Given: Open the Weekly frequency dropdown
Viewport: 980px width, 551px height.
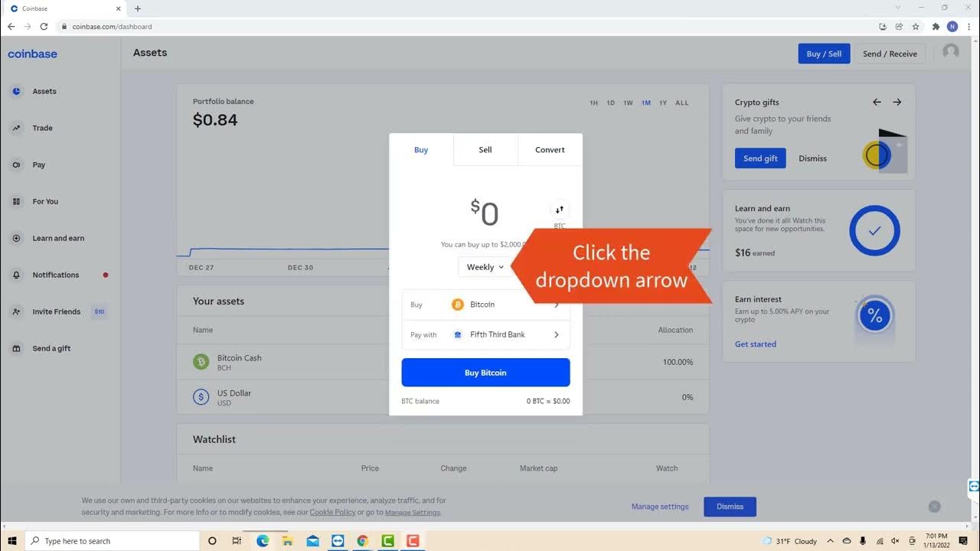Looking at the screenshot, I should click(x=485, y=267).
